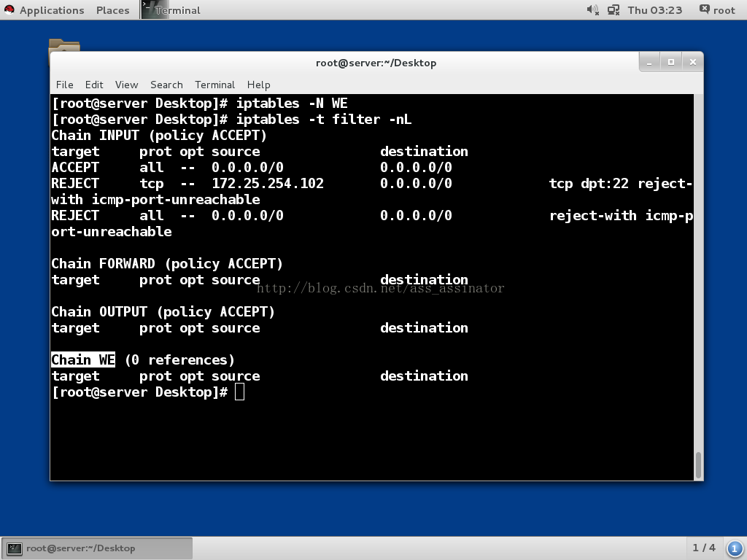Screen dimensions: 747x560
Task: Click the notification indicator badge
Action: [x=734, y=548]
